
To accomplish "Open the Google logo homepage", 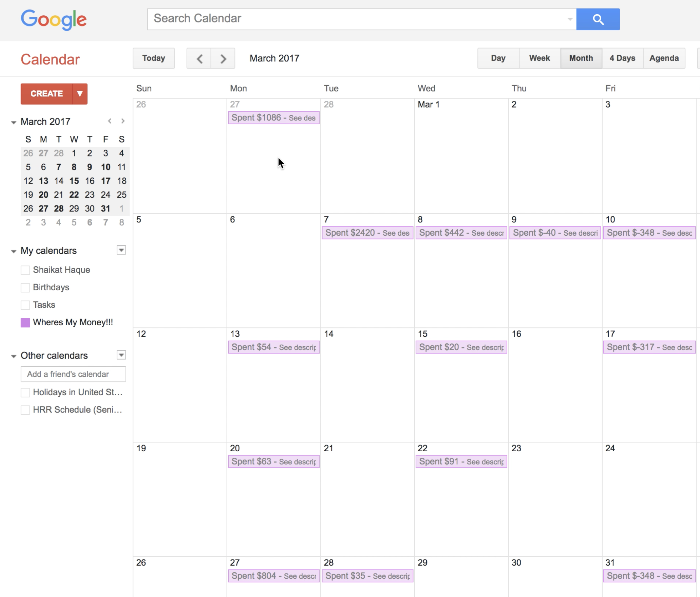I will click(54, 19).
